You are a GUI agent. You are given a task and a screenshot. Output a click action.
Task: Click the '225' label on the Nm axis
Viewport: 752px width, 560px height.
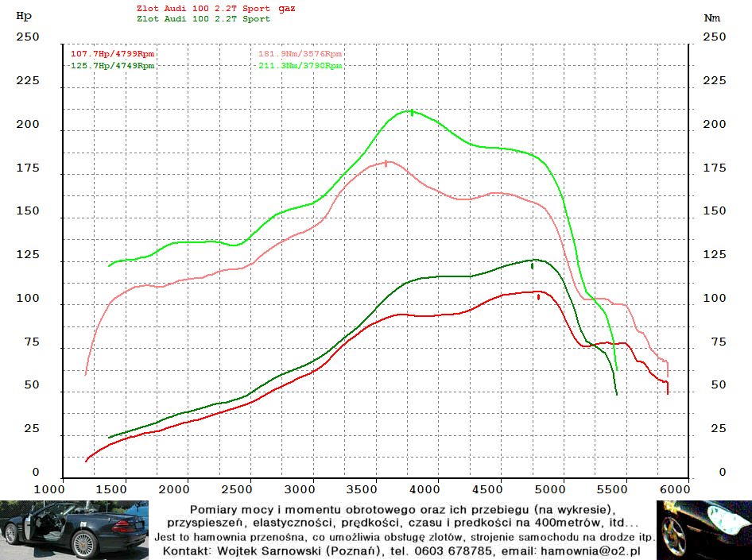tap(715, 80)
